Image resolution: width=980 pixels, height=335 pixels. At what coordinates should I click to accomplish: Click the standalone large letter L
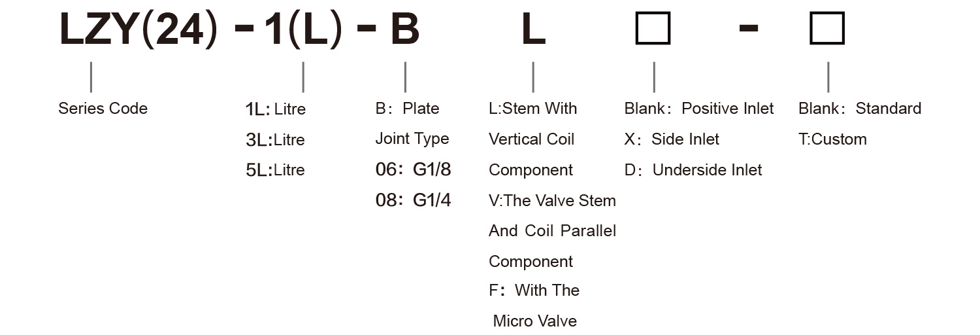[x=533, y=30]
